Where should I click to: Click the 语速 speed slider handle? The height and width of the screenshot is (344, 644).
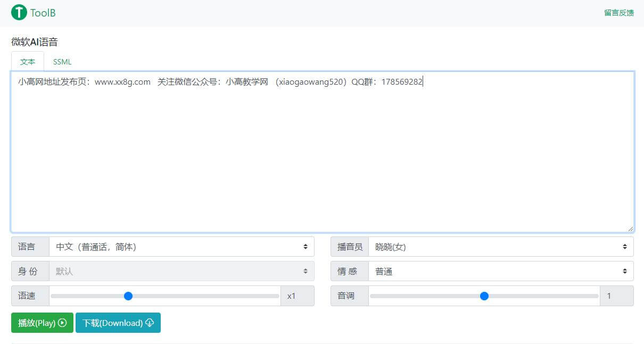tap(128, 296)
